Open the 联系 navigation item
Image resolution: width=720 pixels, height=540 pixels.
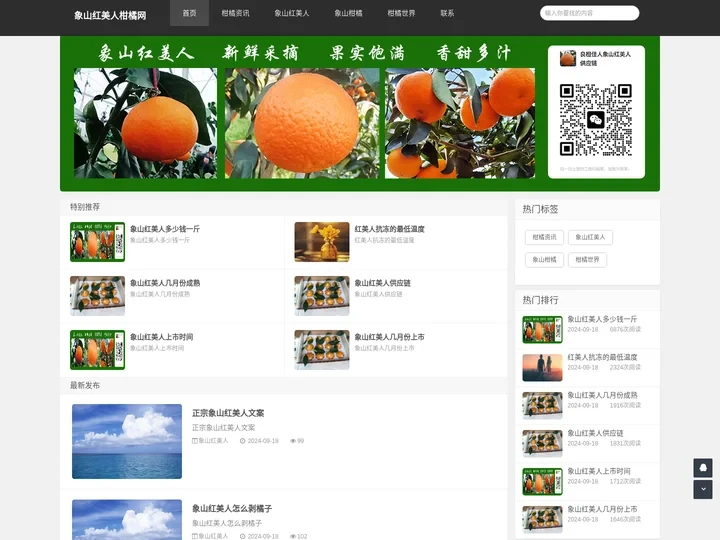click(447, 13)
